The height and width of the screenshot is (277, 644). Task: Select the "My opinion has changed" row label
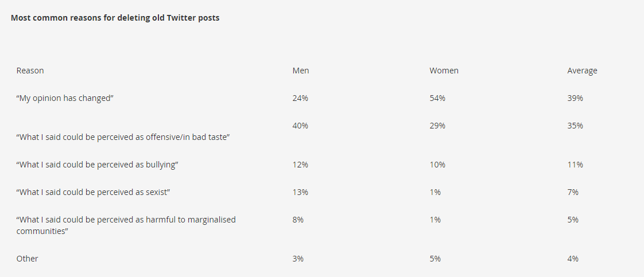pyautogui.click(x=65, y=98)
